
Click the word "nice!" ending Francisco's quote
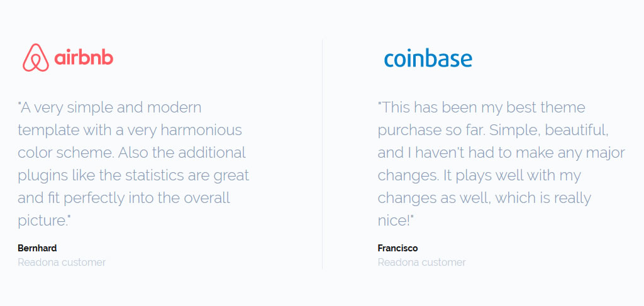395,221
